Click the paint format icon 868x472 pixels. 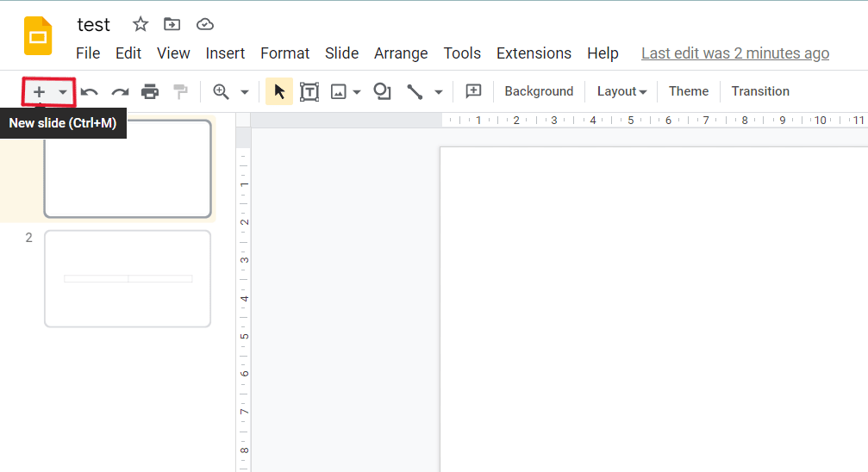[x=180, y=91]
